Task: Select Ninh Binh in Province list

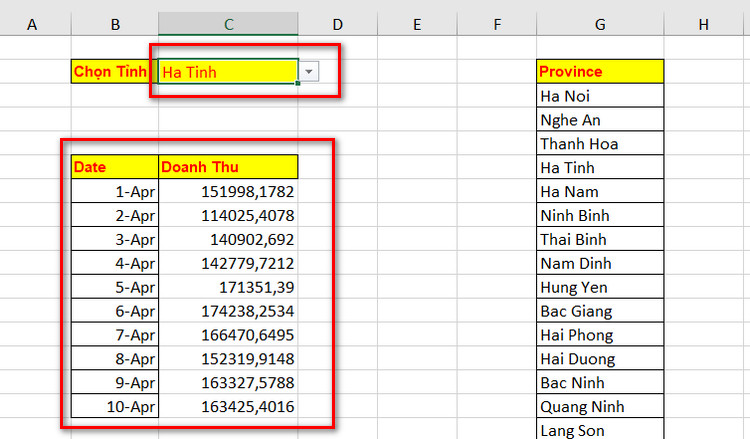Action: click(600, 215)
